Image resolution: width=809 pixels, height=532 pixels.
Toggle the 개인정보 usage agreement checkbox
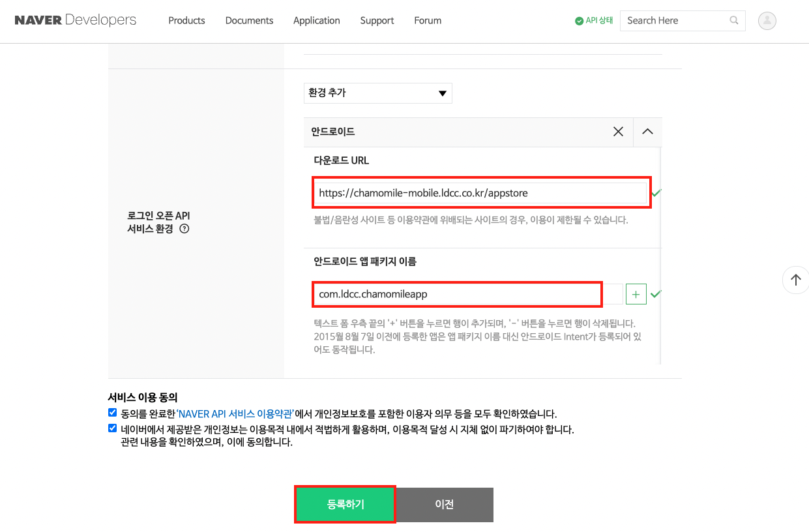coord(113,428)
